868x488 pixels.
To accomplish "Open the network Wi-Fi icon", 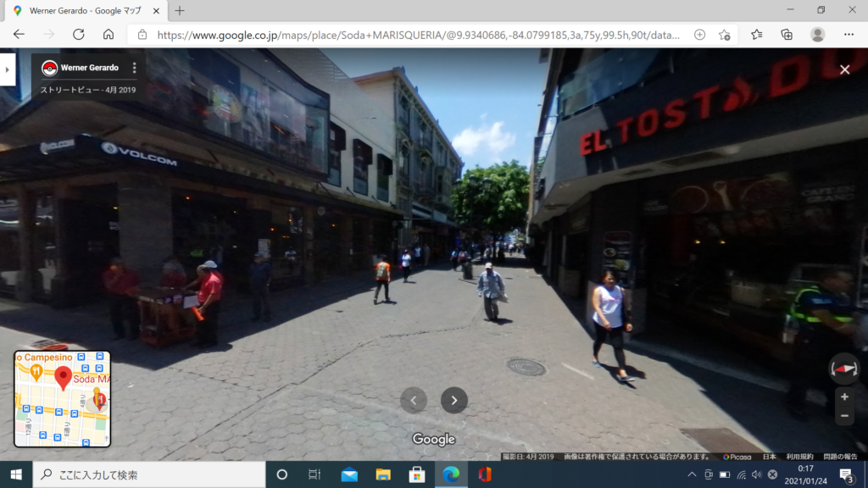I will point(741,474).
